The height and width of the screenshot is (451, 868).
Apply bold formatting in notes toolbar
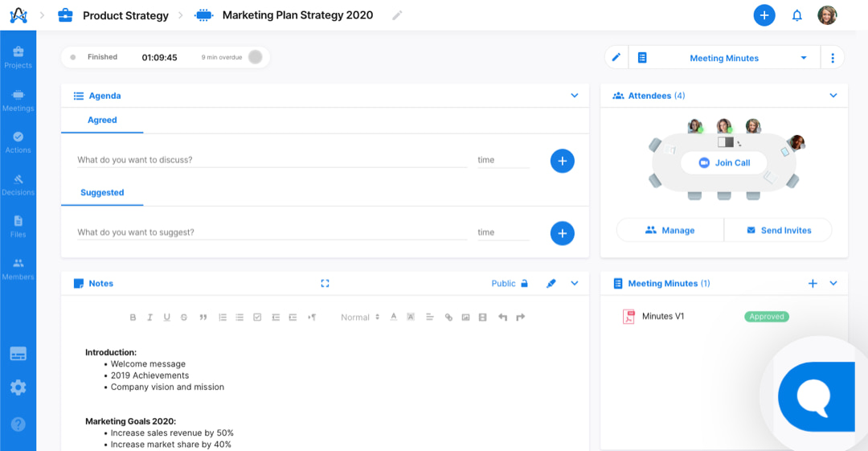[133, 317]
